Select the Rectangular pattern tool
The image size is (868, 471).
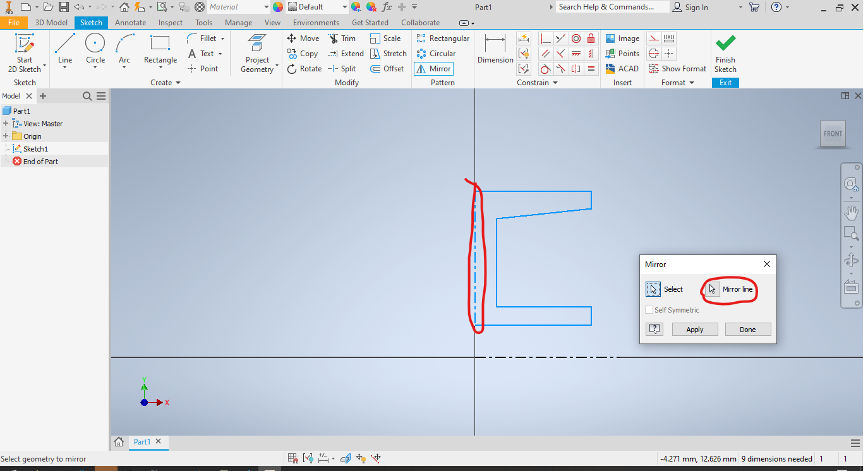point(443,39)
